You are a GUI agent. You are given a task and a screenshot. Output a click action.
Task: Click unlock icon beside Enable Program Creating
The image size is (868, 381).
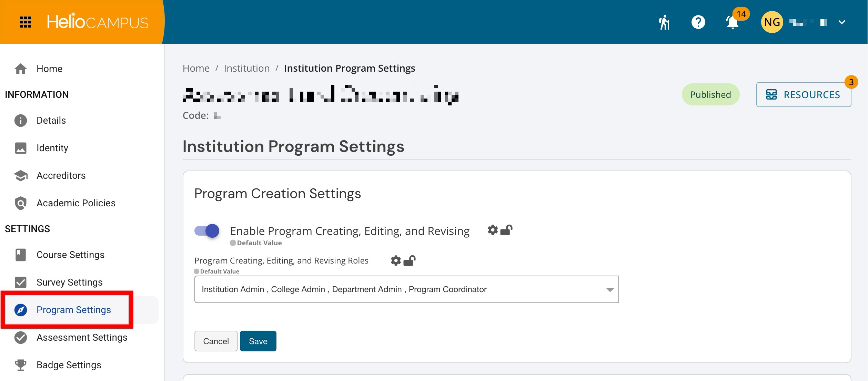point(506,230)
